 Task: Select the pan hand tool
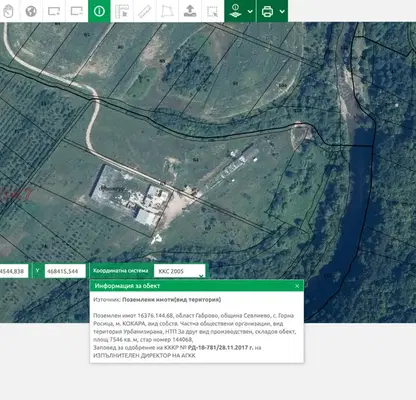(8, 11)
